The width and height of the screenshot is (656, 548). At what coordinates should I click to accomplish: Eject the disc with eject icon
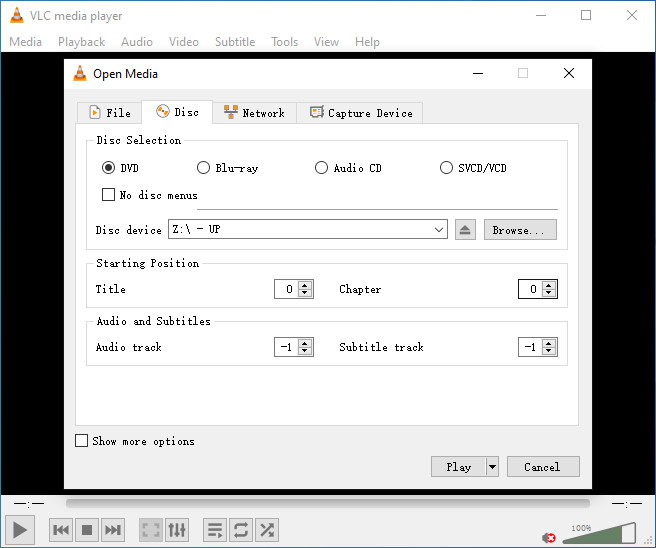[465, 230]
